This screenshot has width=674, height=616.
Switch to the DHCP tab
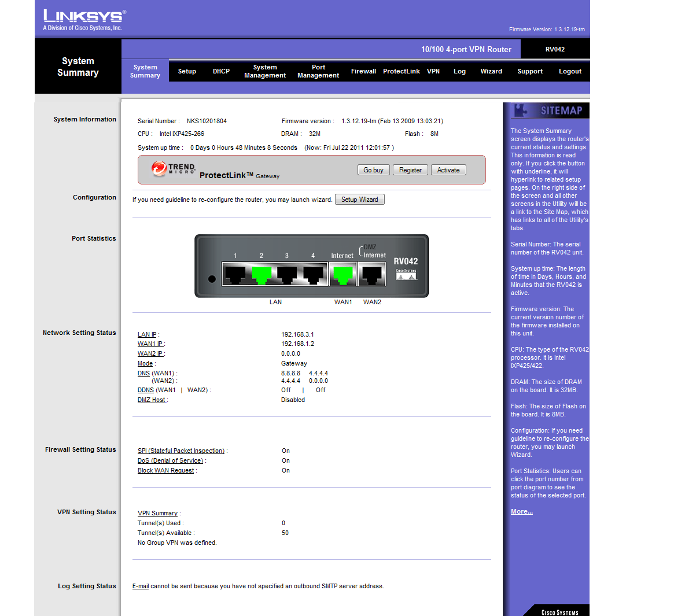(222, 71)
